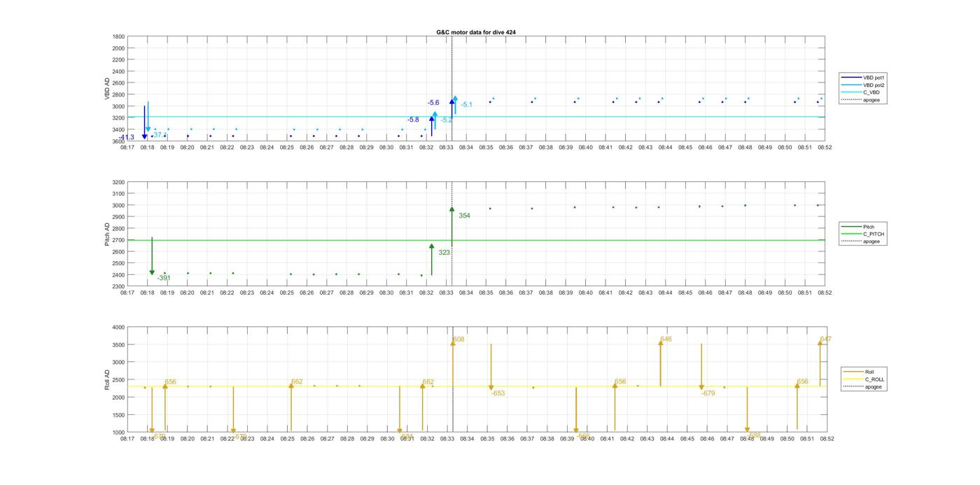This screenshot has width=980, height=485.
Task: Click the "08:24" tick under the Pitch plot
Action: pos(267,293)
